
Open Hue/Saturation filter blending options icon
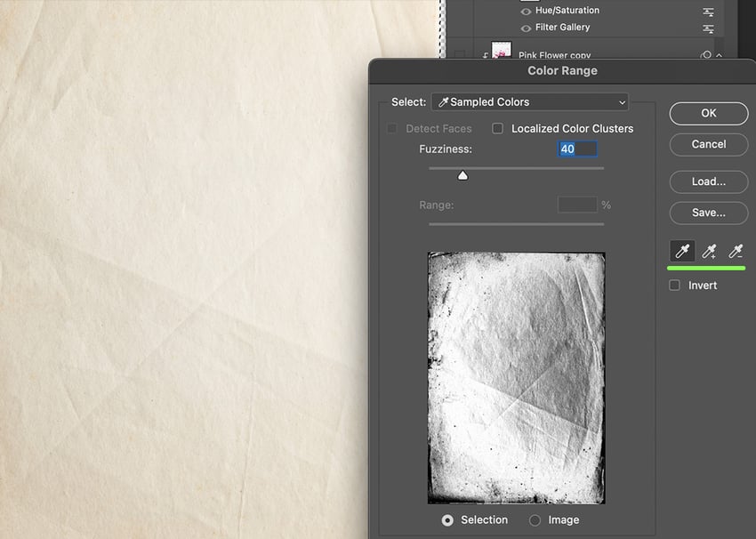tap(708, 12)
